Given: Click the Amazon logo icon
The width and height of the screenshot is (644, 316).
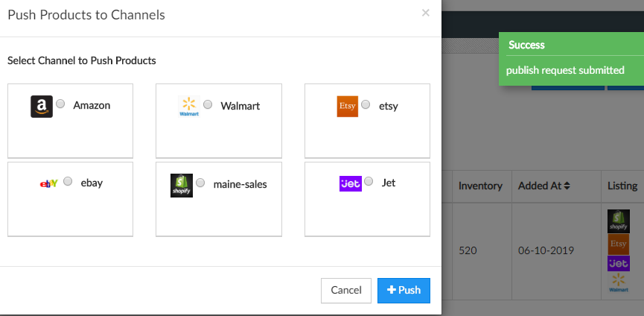Looking at the screenshot, I should point(42,107).
